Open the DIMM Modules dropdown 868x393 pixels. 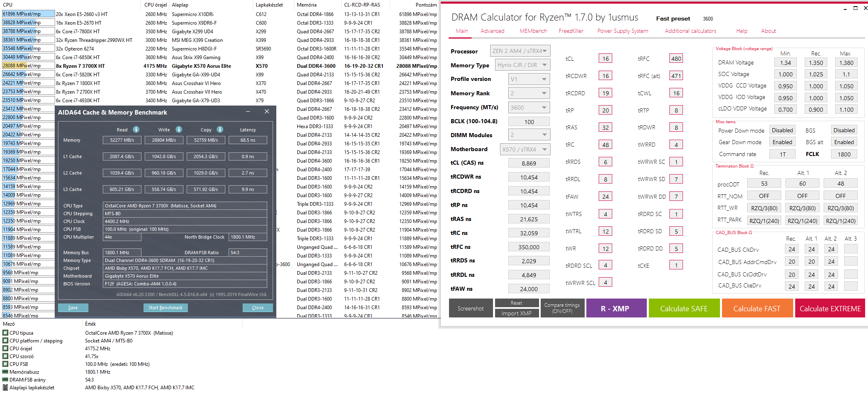tap(529, 135)
